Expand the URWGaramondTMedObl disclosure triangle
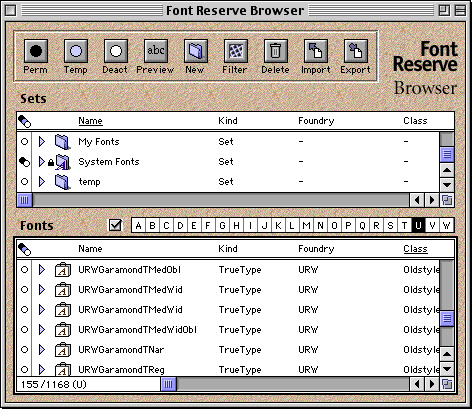This screenshot has width=472, height=409. (x=42, y=270)
